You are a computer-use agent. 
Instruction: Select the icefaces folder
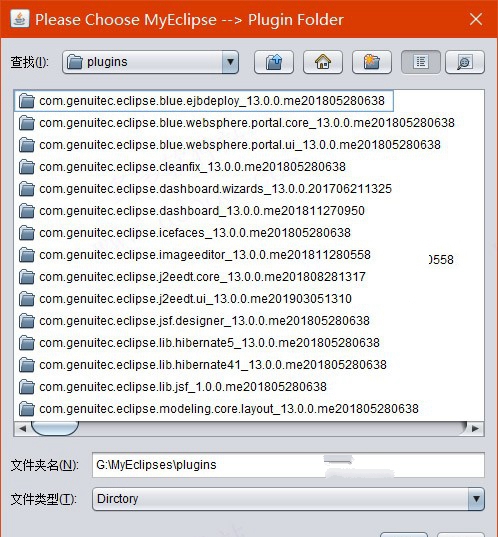pos(185,233)
